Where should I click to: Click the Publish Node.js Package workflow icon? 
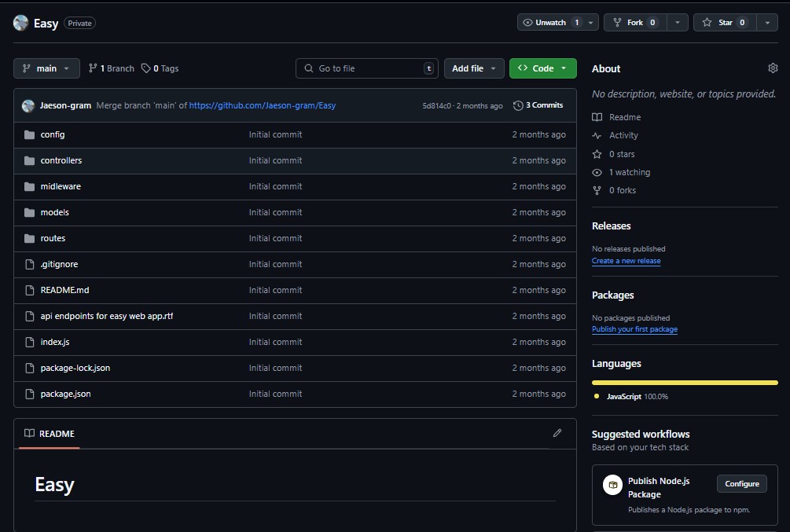tap(612, 485)
